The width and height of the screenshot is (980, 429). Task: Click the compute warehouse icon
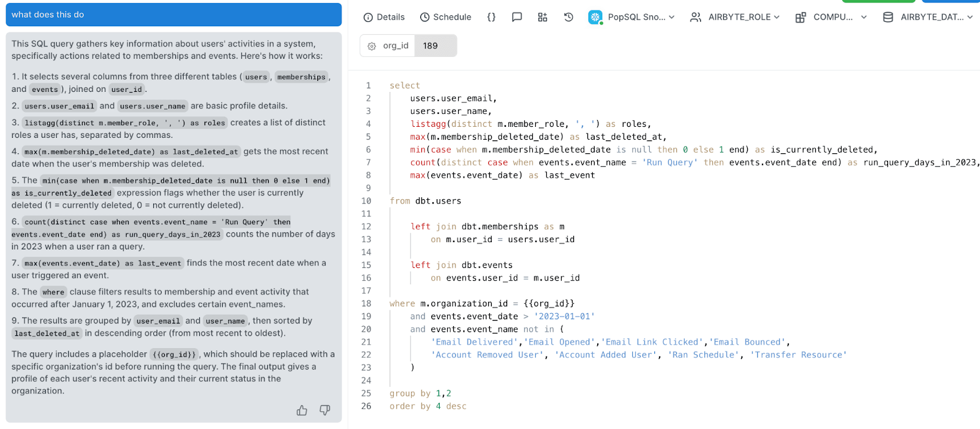(x=801, y=17)
